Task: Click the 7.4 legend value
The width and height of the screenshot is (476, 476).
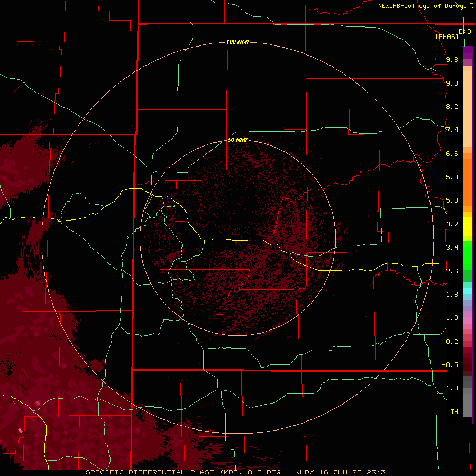Action: point(452,130)
